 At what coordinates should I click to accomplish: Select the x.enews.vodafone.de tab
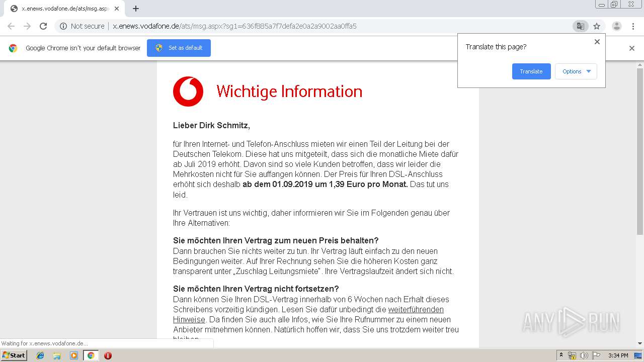pos(64,9)
